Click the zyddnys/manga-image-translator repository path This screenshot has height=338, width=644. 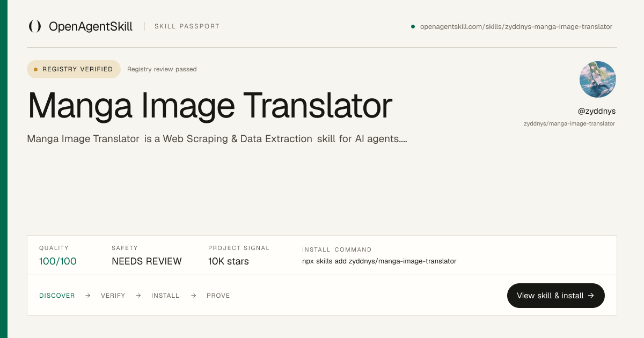(569, 123)
